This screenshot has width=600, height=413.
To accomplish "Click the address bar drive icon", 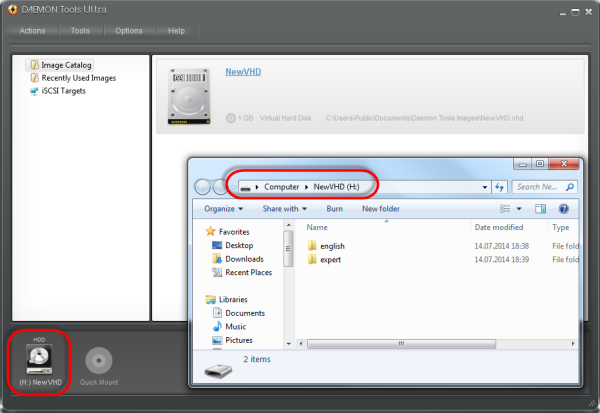I will pyautogui.click(x=246, y=188).
